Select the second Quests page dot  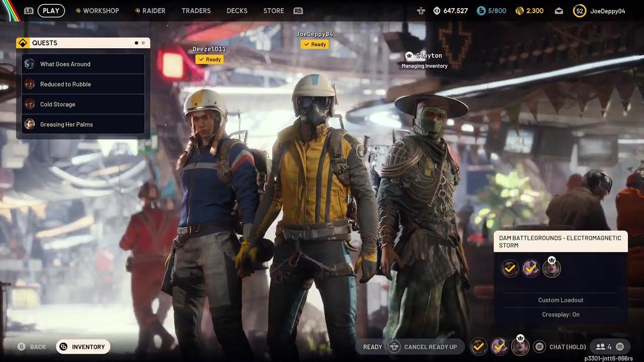click(x=143, y=43)
